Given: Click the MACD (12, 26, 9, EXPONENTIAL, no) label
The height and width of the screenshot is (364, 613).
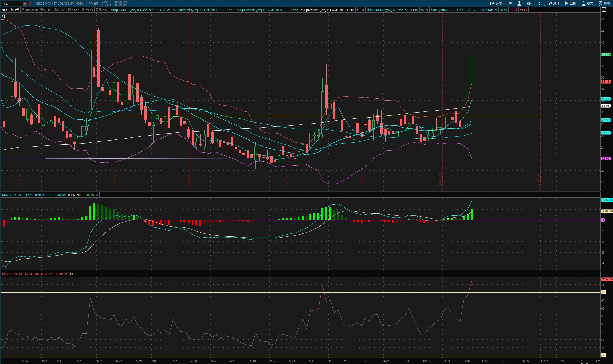Looking at the screenshot, I should [27, 195].
